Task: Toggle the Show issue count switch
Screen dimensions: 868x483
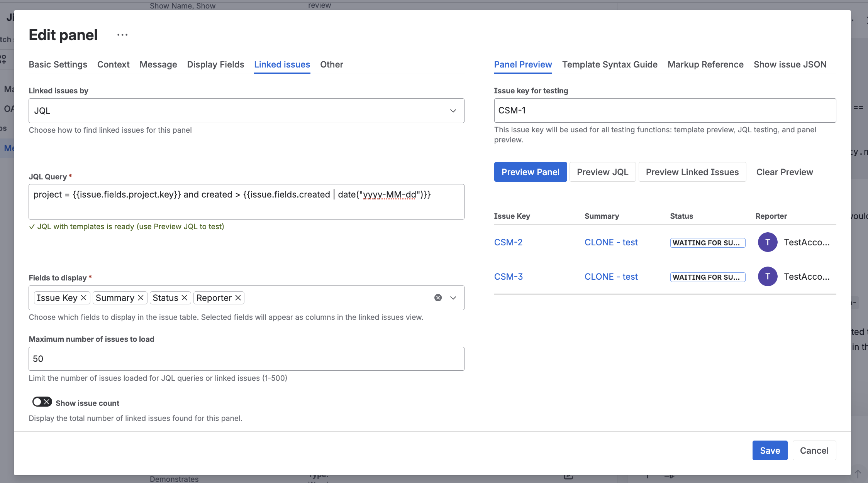Action: (42, 402)
